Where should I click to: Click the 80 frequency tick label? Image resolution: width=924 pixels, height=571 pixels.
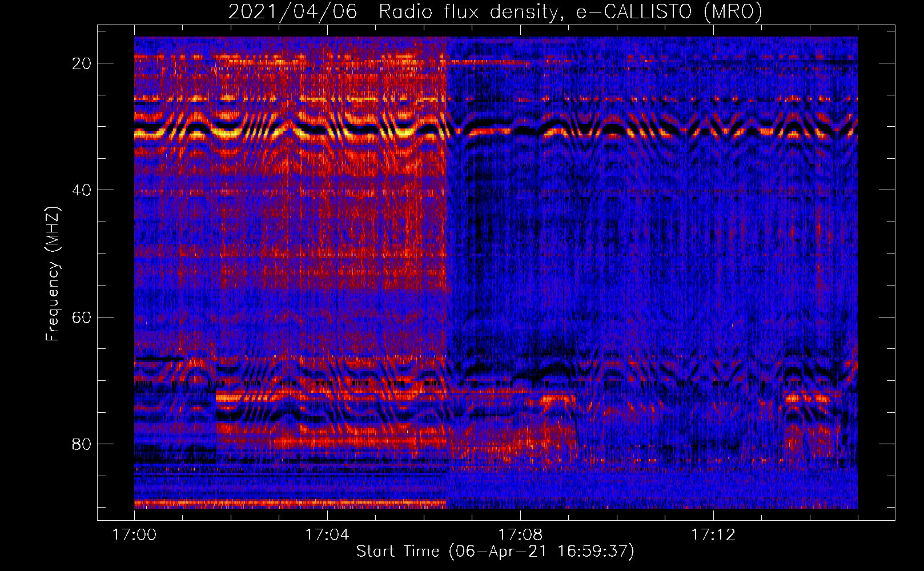[82, 444]
